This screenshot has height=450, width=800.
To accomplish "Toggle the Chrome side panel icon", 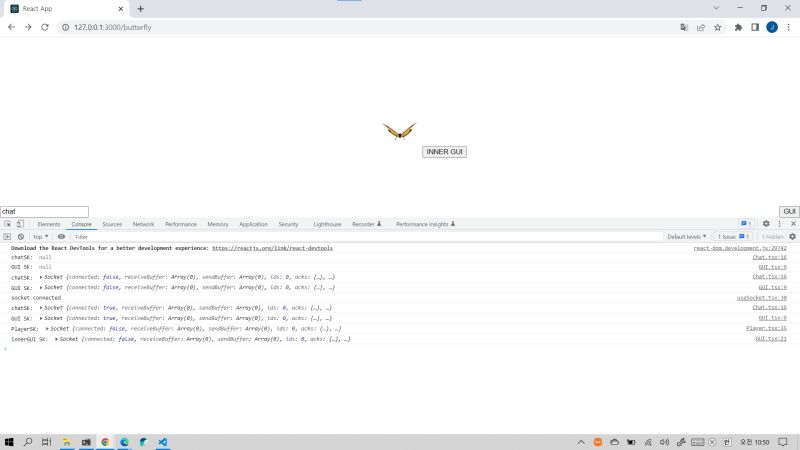I will [x=755, y=28].
